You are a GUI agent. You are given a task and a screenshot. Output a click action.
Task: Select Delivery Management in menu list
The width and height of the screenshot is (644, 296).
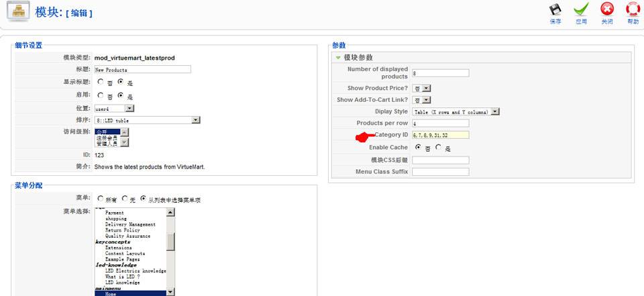click(x=130, y=224)
